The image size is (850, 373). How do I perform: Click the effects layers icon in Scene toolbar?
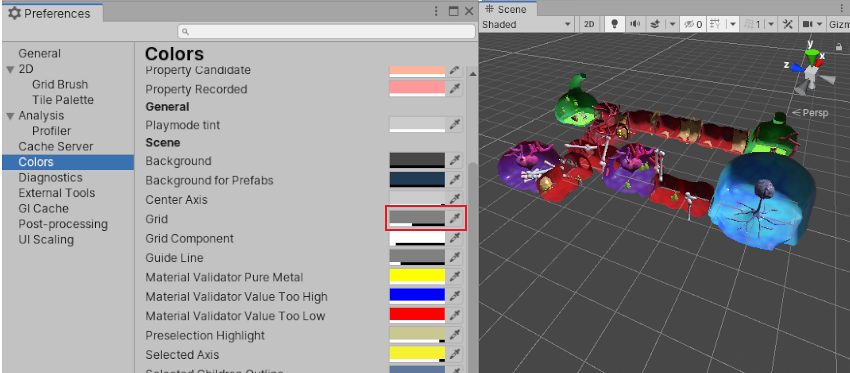point(655,24)
